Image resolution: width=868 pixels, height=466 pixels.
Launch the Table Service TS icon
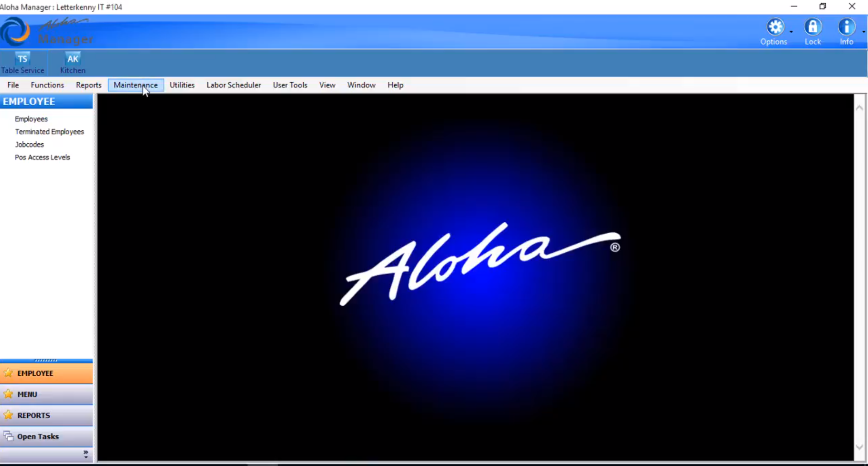(x=22, y=59)
